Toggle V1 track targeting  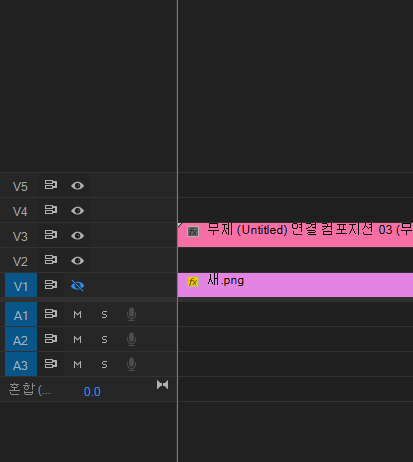tap(21, 285)
